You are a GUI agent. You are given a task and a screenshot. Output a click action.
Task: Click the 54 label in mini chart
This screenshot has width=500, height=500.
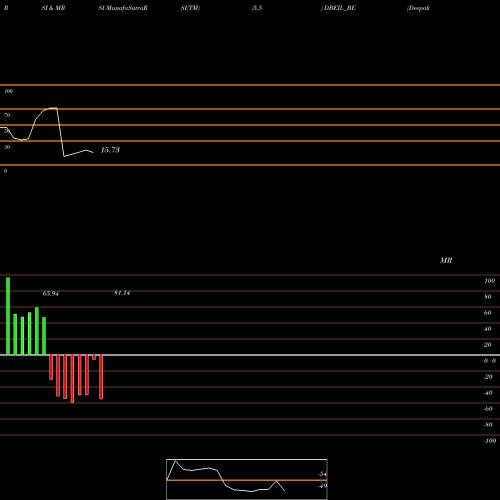click(322, 474)
